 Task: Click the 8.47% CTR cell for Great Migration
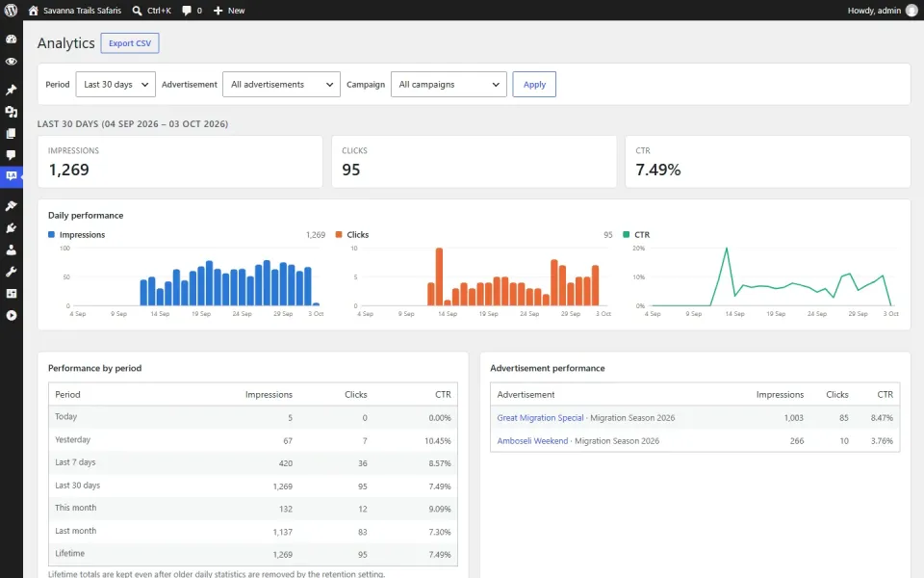[882, 417]
